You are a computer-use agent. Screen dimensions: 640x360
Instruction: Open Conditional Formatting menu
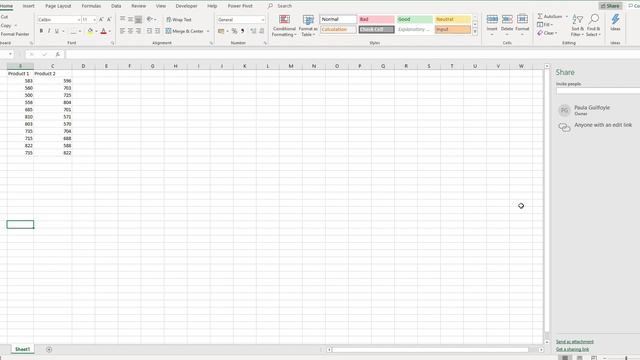coord(284,25)
